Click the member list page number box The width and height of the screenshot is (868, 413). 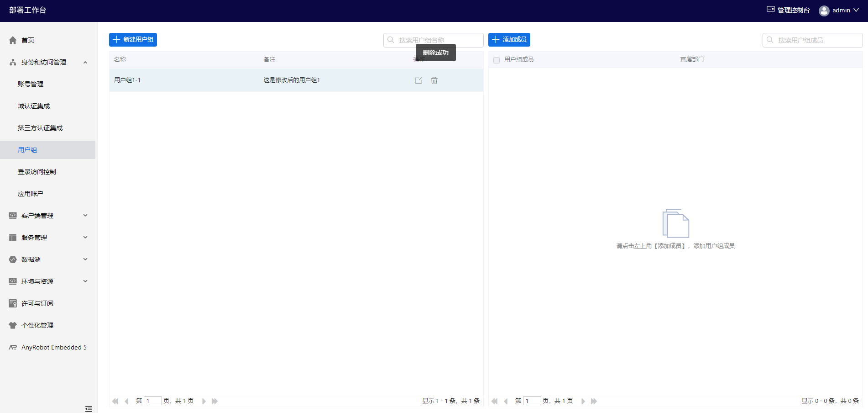pos(532,401)
